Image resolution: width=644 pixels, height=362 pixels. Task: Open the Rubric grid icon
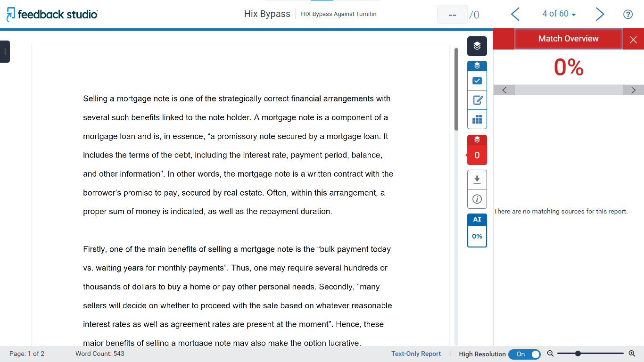[x=477, y=119]
